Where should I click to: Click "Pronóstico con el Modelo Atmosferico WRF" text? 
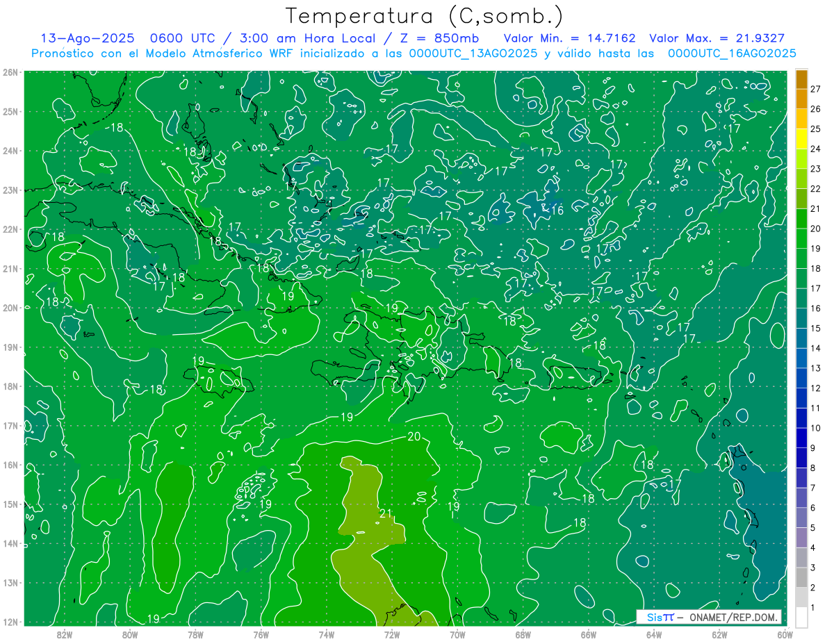163,53
